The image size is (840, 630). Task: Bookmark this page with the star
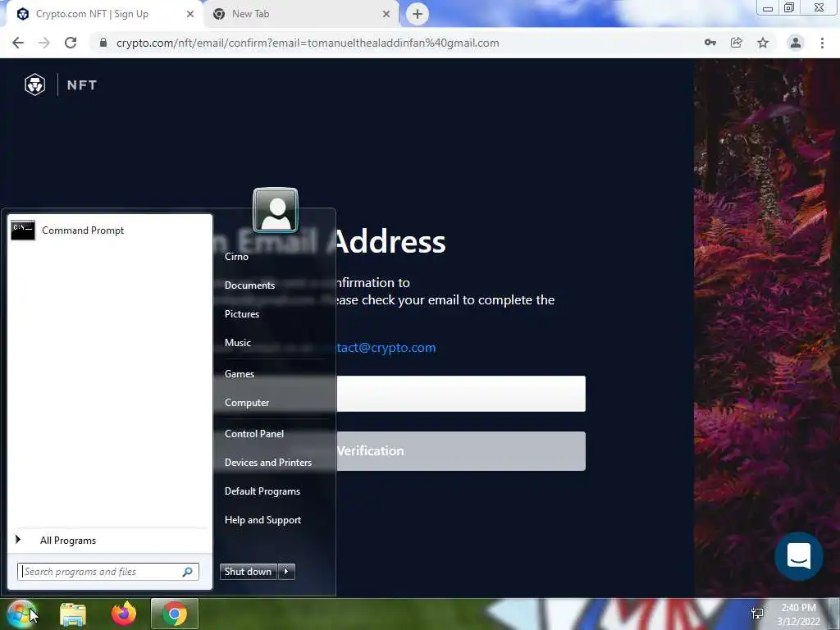(x=763, y=43)
